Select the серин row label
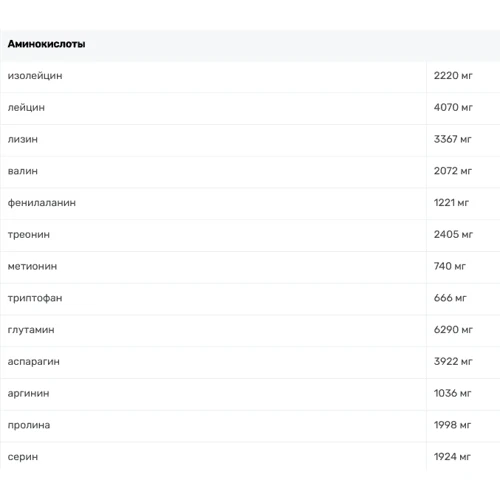Screen dimensions: 500x500 [23, 457]
